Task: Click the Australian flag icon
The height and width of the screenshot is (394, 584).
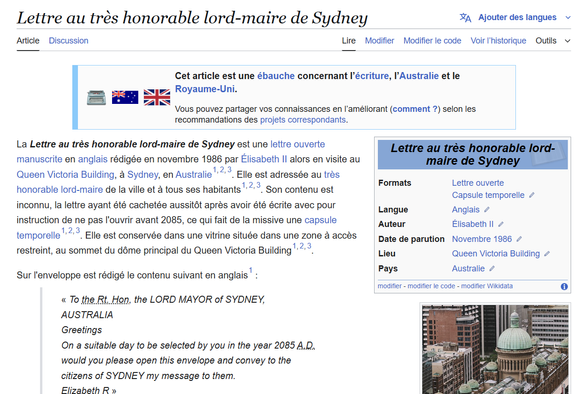Action: pos(125,98)
